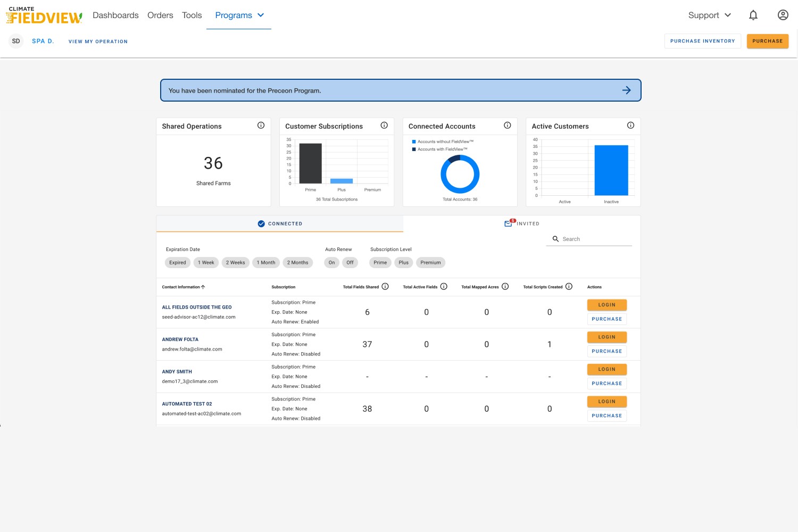Expand the Support dropdown menu
Image resolution: width=798 pixels, height=532 pixels.
[x=710, y=15]
